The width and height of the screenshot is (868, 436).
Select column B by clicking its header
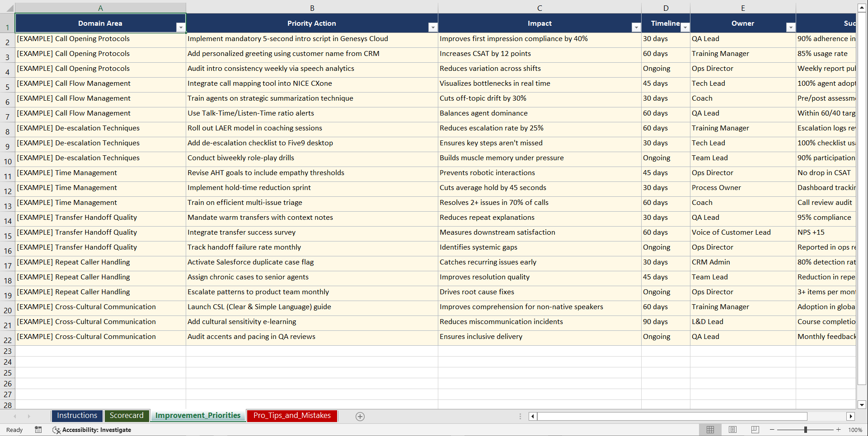(x=312, y=8)
